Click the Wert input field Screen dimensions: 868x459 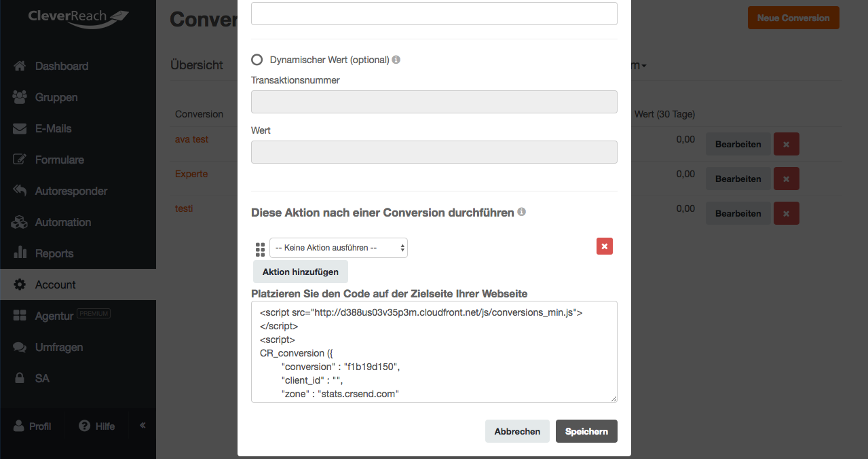[434, 152]
